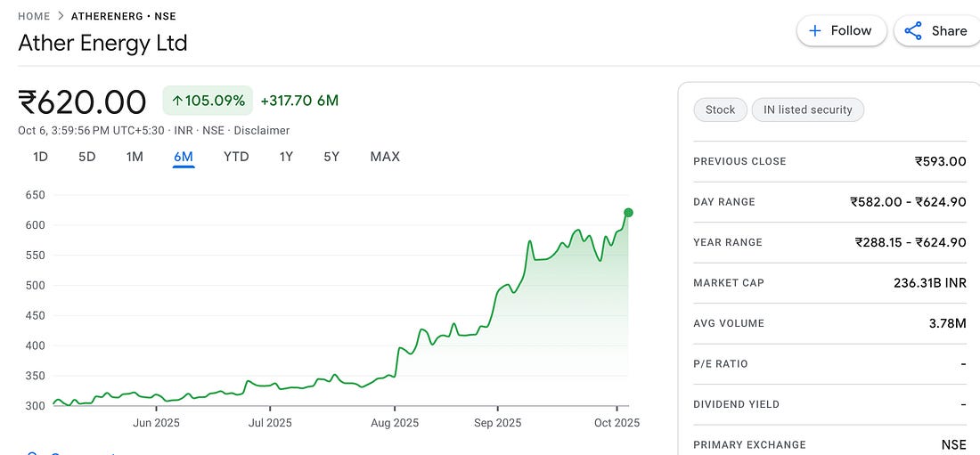Click the DIVIDEND YIELD label
Viewport: 980px width, 455px height.
coord(736,404)
